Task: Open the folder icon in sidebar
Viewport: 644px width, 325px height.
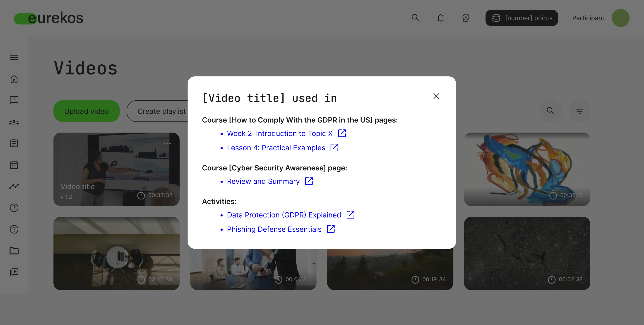Action: (14, 251)
